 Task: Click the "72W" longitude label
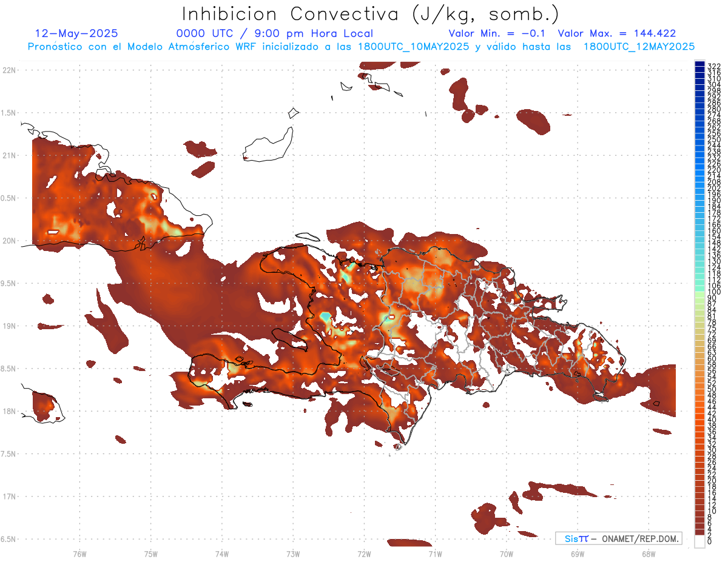364,553
